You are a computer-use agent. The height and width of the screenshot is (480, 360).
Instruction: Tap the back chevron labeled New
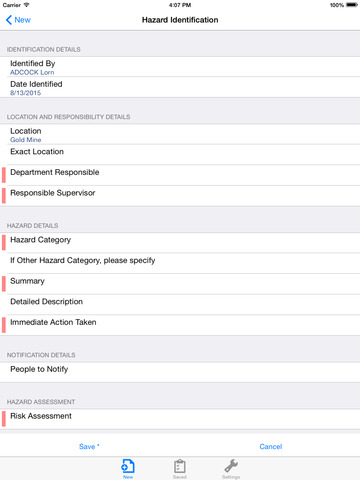tap(18, 20)
